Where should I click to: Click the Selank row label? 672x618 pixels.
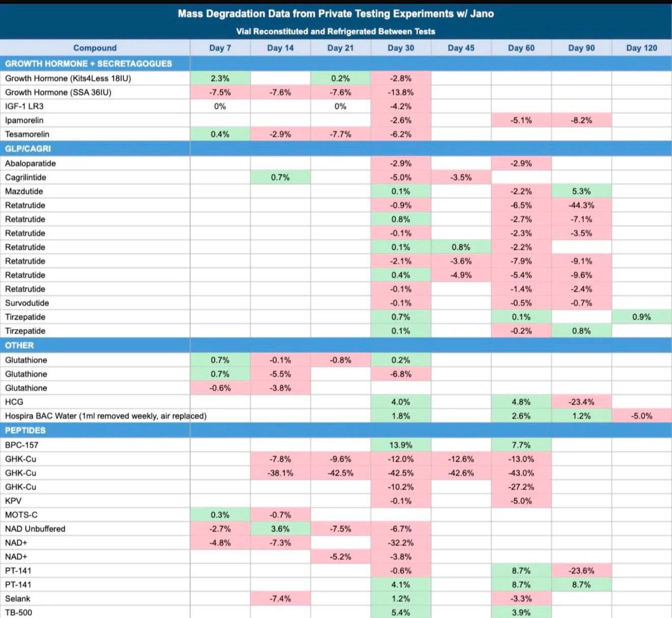(x=18, y=599)
